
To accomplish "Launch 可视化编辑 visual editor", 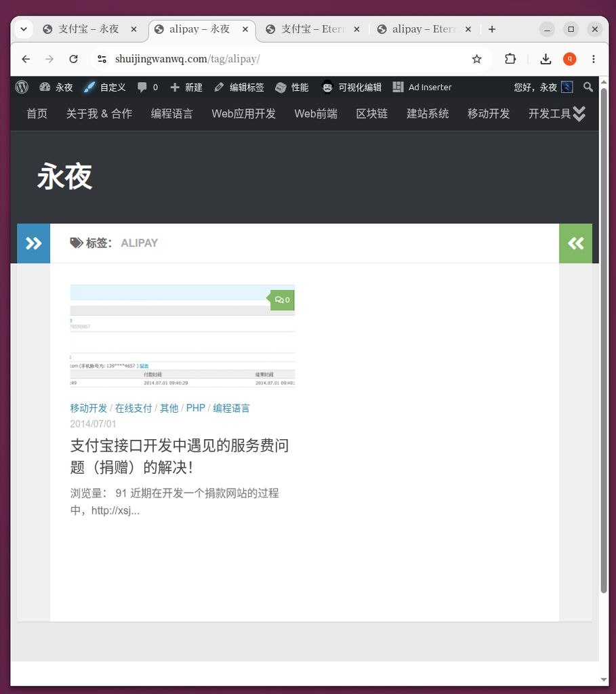I will pos(352,87).
